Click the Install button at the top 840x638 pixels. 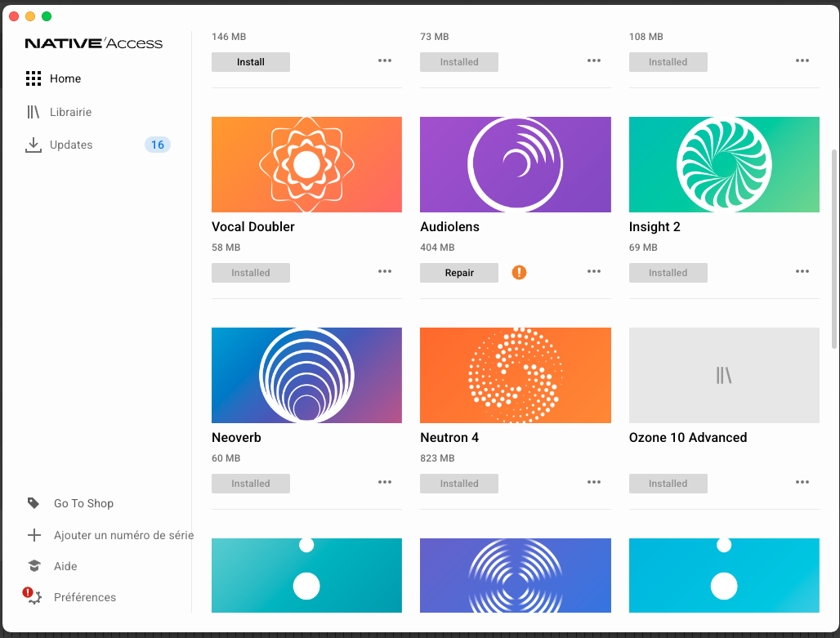pyautogui.click(x=251, y=62)
